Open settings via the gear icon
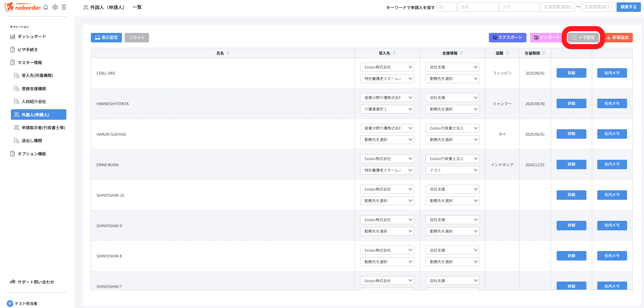The image size is (644, 308). pos(55,7)
